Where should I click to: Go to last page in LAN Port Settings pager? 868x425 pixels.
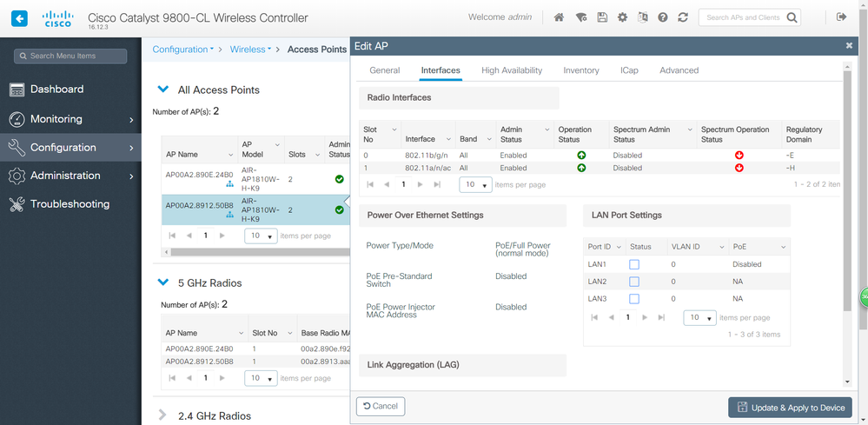tap(661, 317)
